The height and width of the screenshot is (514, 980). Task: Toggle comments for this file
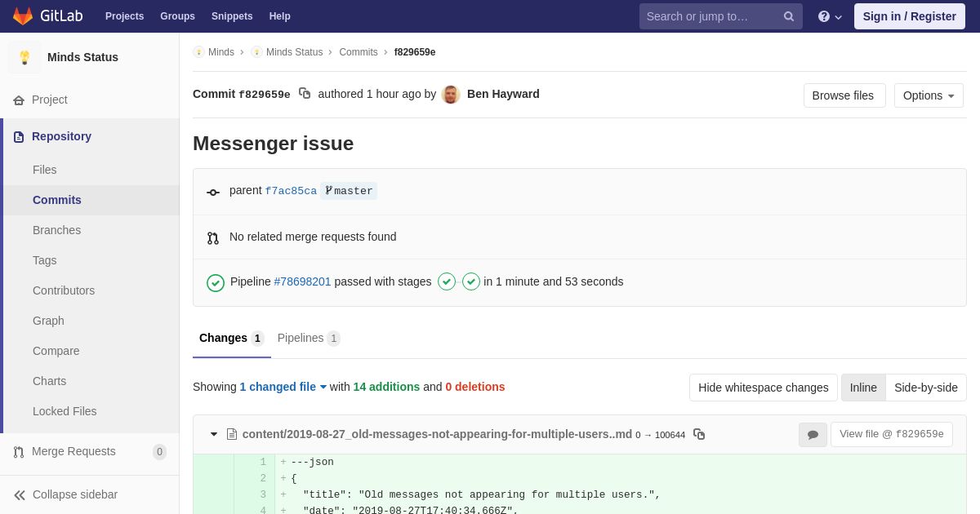(813, 435)
